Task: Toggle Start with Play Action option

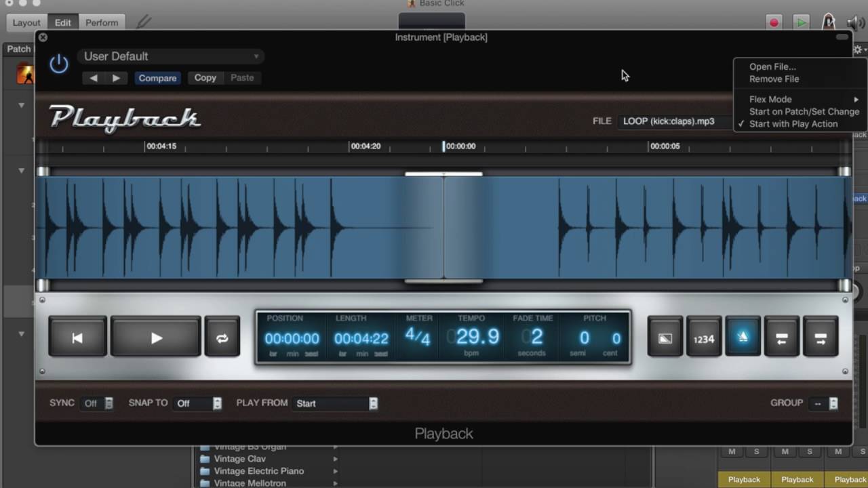Action: click(x=793, y=123)
